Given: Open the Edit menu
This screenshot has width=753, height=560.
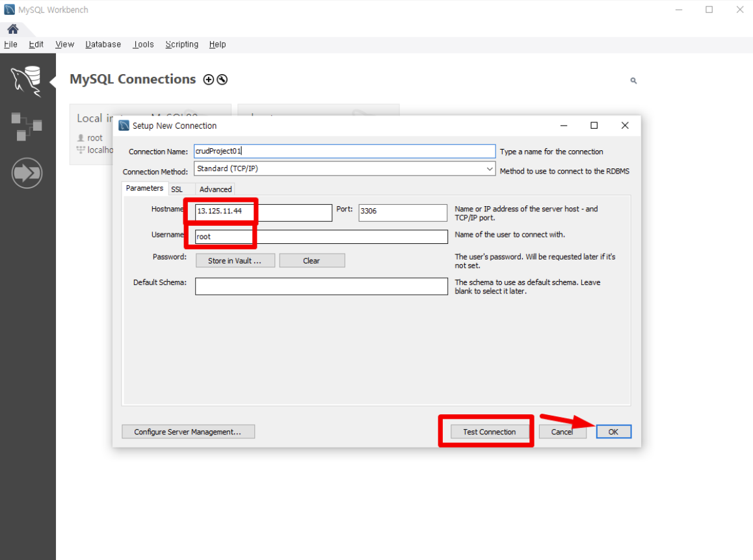Looking at the screenshot, I should click(x=36, y=44).
